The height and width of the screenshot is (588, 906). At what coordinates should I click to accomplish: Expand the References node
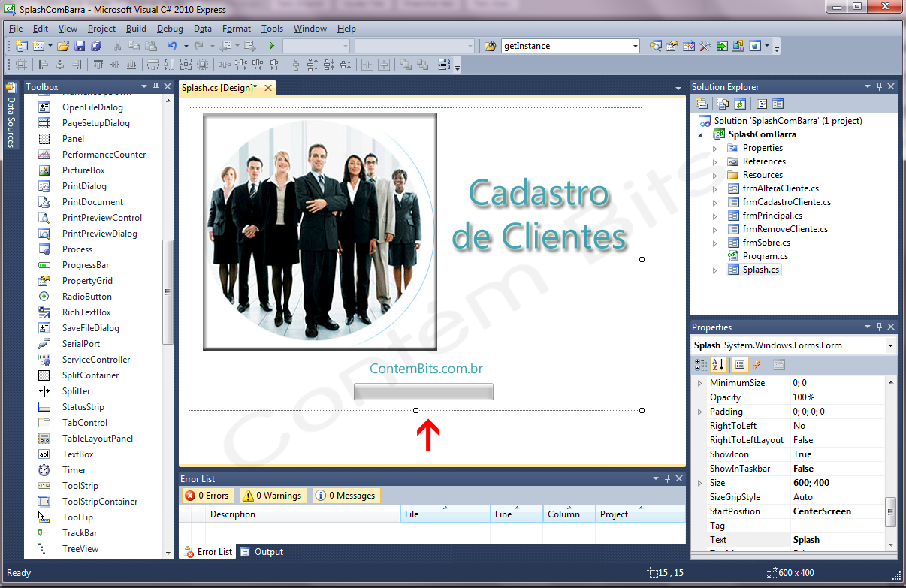click(714, 161)
